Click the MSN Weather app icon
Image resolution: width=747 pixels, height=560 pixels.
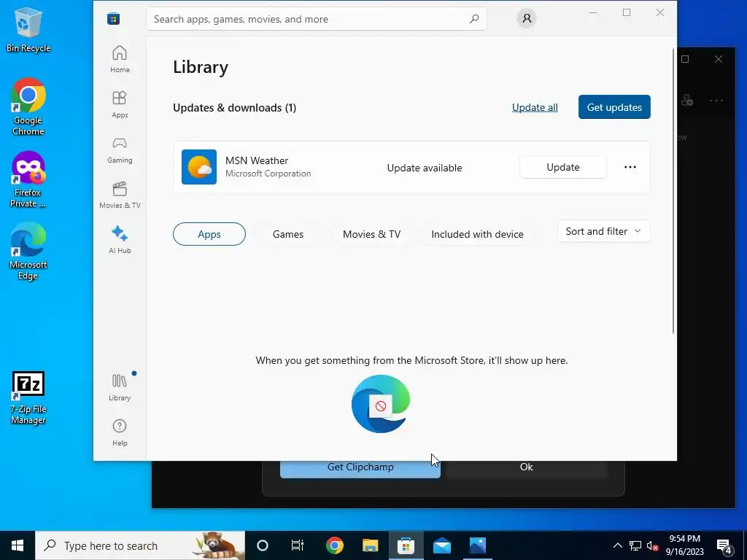click(x=199, y=167)
